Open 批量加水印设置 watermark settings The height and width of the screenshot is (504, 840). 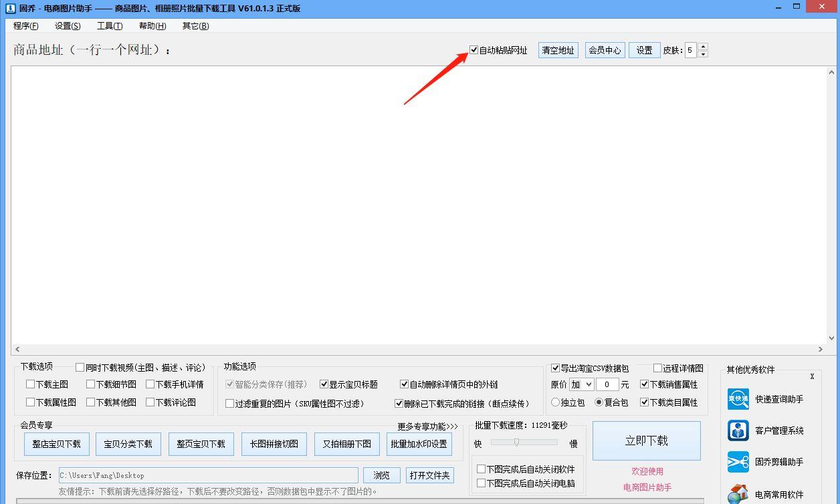(419, 443)
